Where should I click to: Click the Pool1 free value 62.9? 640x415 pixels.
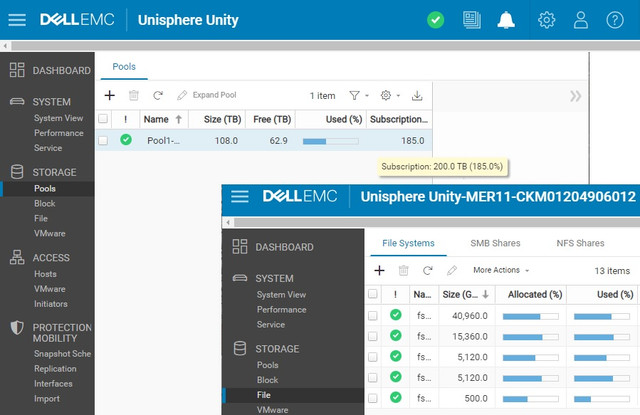coord(278,141)
